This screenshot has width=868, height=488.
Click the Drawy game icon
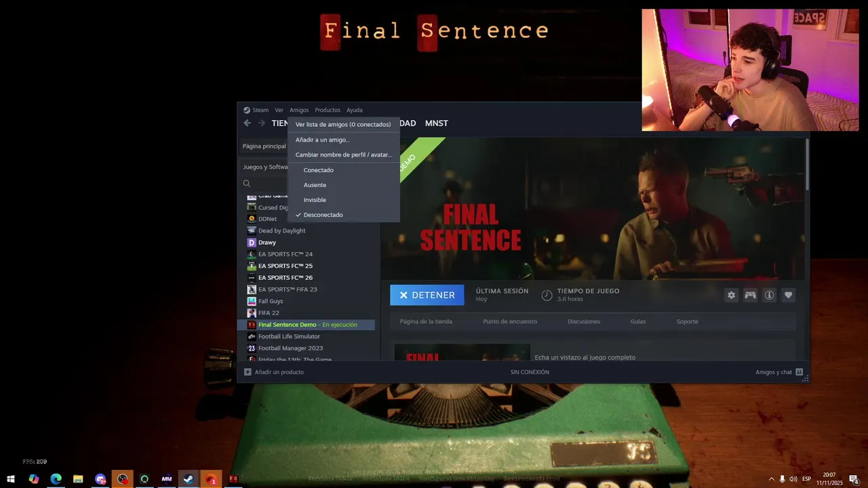tap(252, 243)
